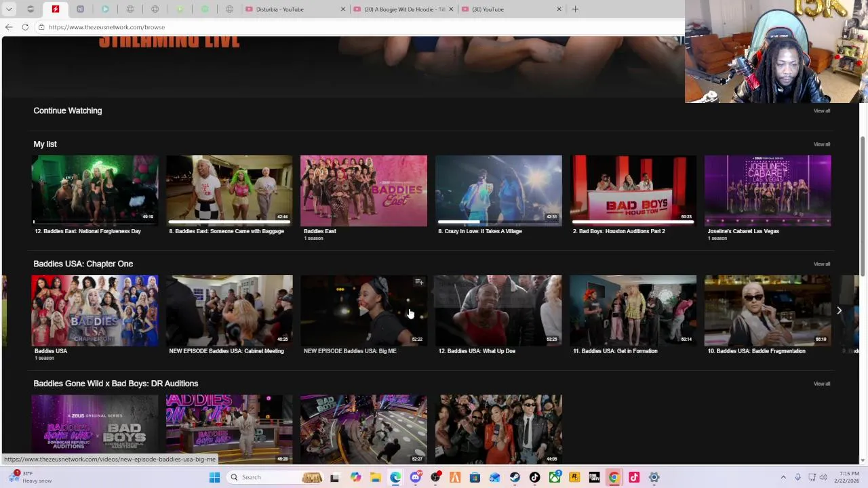Open Xbox app from taskbar
This screenshot has height=488, width=868.
click(555, 477)
